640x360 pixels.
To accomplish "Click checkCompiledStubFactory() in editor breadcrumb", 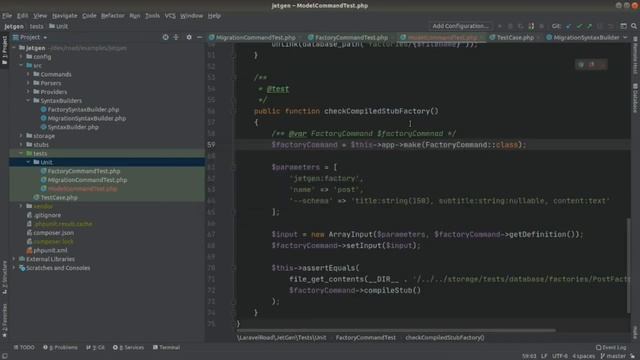I will (x=445, y=338).
